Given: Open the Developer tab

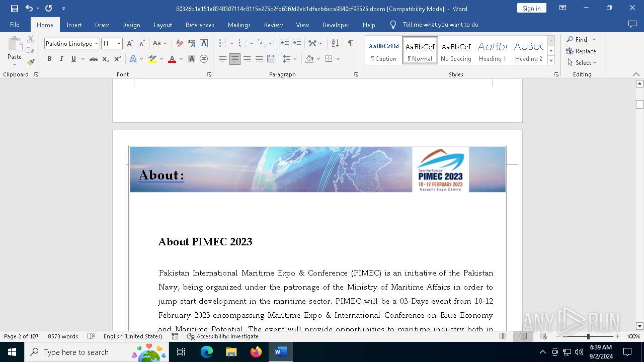Looking at the screenshot, I should [336, 25].
